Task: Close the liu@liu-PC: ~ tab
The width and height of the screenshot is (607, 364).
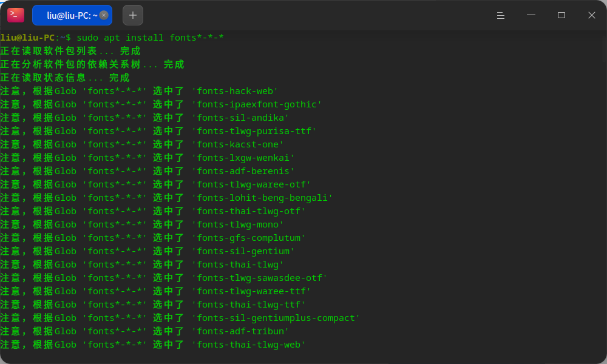Action: coord(104,15)
